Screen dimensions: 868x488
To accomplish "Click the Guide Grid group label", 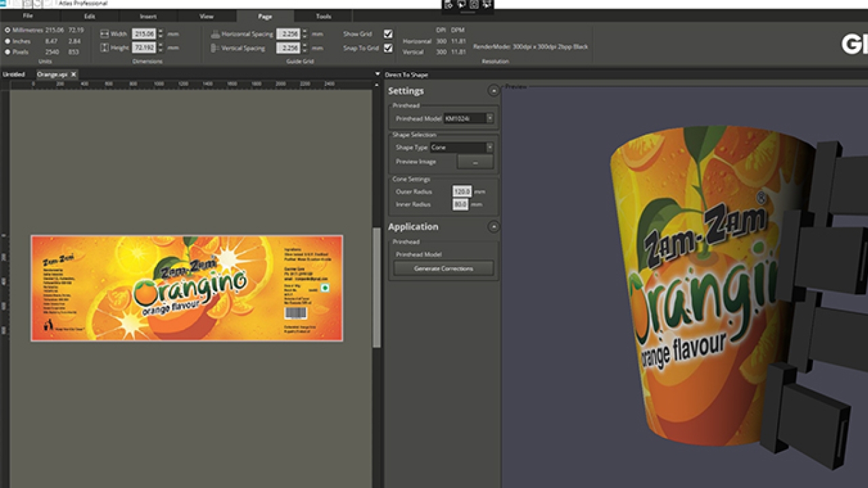I will click(298, 62).
